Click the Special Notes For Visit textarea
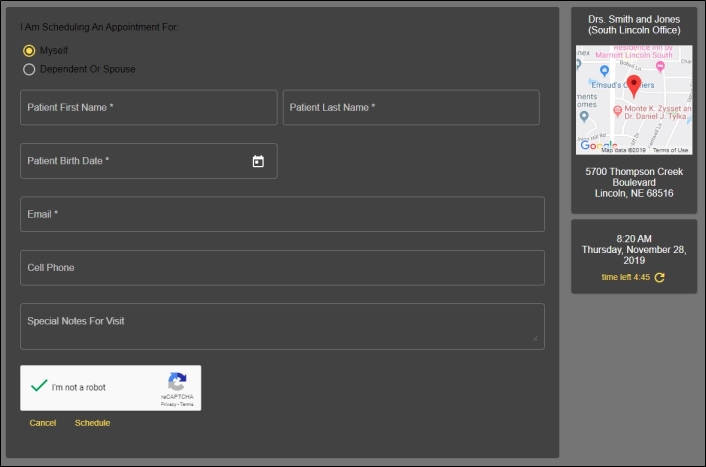706x467 pixels. coord(282,326)
